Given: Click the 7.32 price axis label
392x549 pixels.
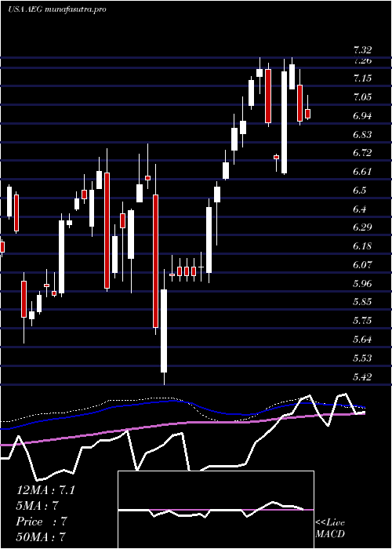Looking at the screenshot, I should (362, 50).
